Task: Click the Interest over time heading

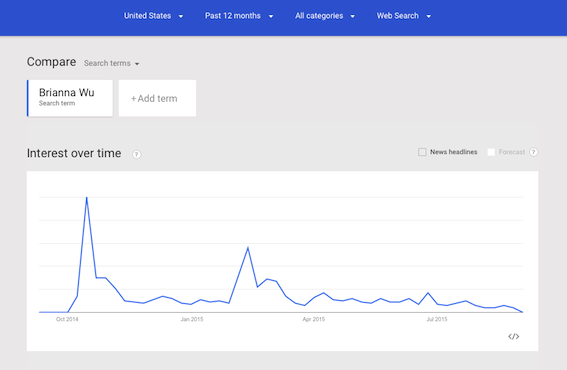Action: (x=74, y=153)
